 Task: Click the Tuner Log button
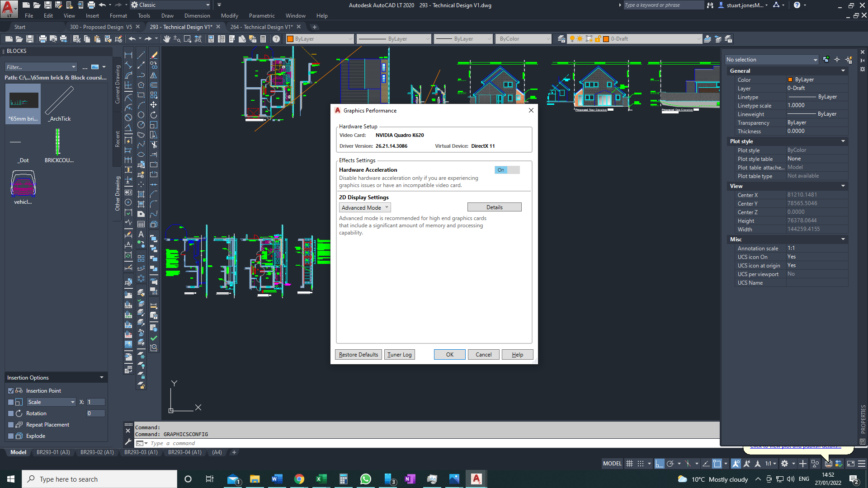400,355
